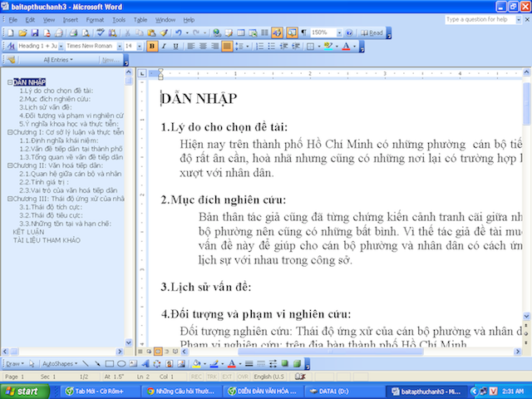This screenshot has width=532, height=399.
Task: Collapse Chương I in Document Map
Action: click(x=10, y=132)
